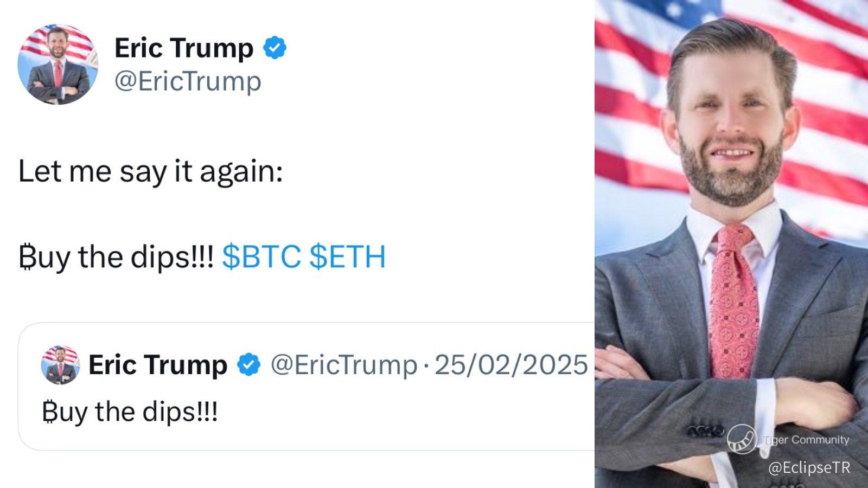Click the Tiger Community logo icon
Image resolution: width=868 pixels, height=488 pixels.
click(742, 439)
